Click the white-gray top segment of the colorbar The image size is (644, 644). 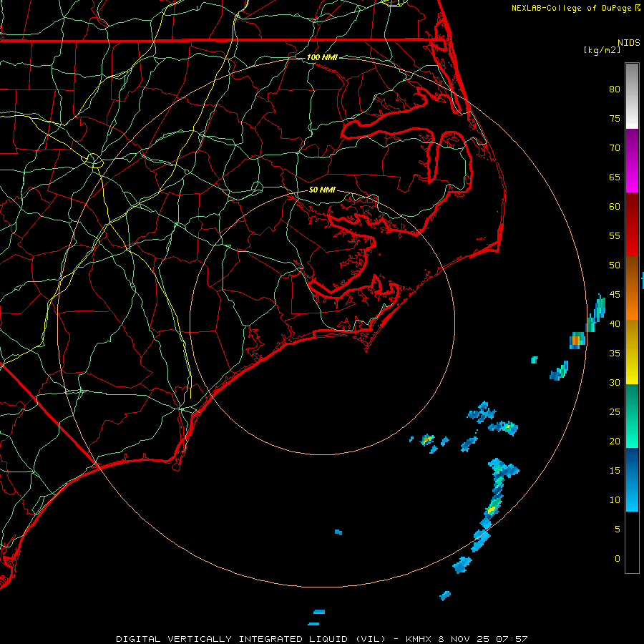tap(632, 96)
